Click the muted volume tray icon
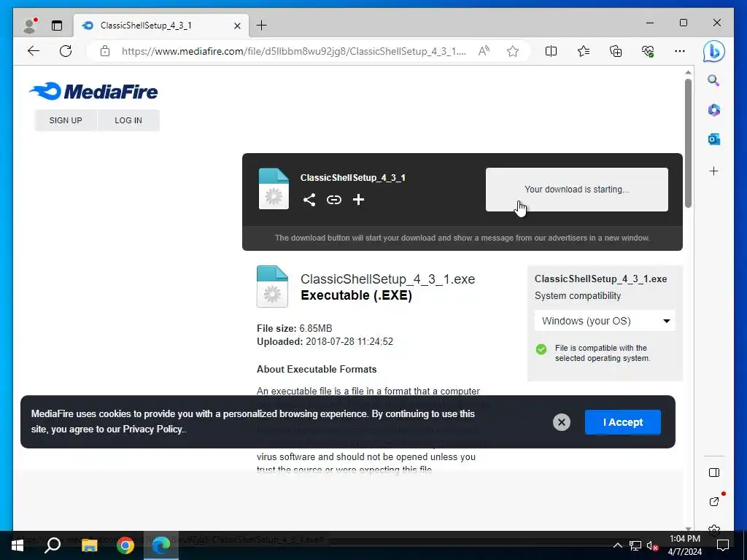747x560 pixels. pos(653,545)
